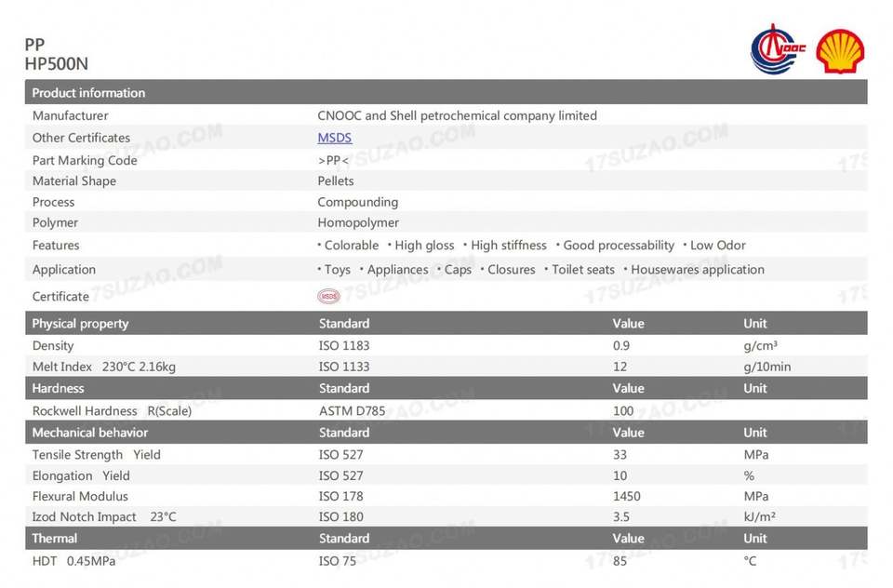Click the CNOOC logo
Viewport: 893px width, 588px height.
click(778, 49)
